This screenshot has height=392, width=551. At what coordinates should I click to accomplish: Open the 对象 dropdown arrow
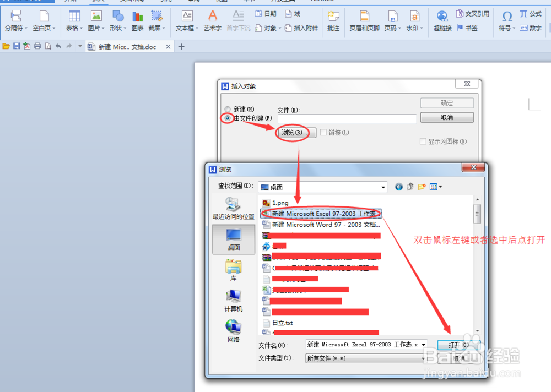[280, 28]
